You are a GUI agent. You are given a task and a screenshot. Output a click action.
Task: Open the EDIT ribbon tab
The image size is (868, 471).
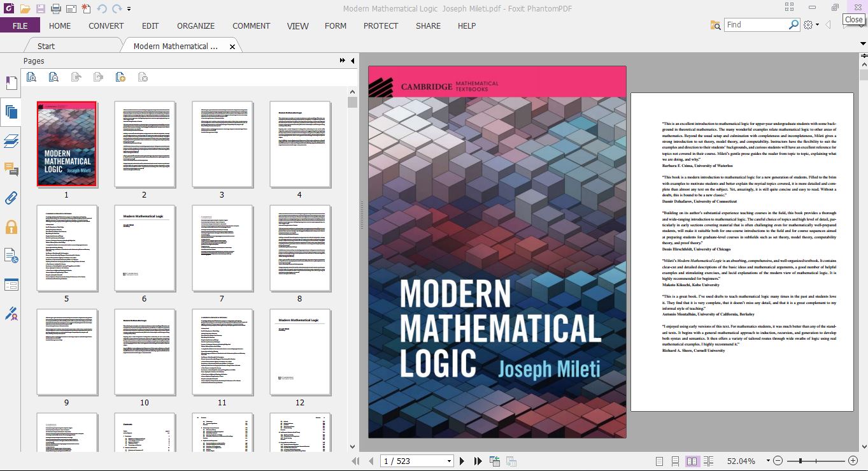tap(150, 25)
